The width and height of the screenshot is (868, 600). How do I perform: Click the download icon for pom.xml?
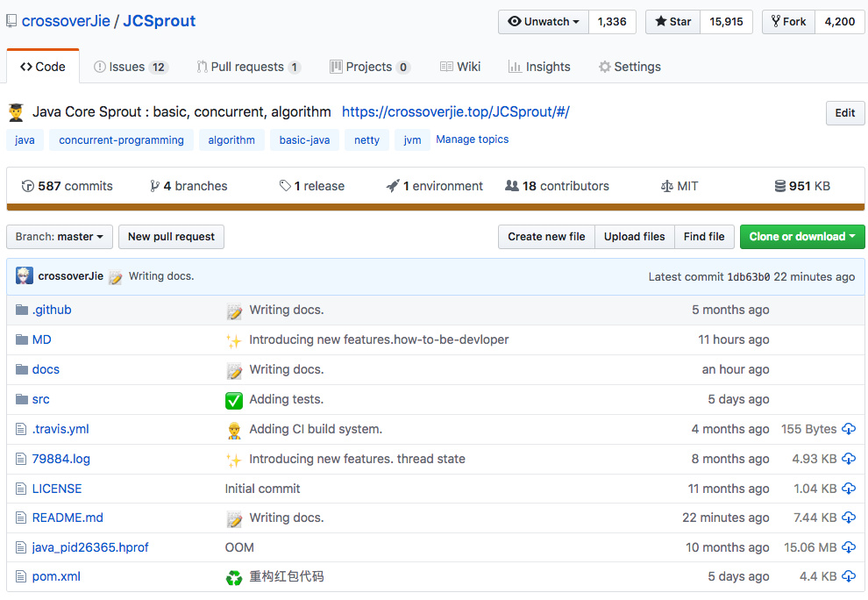pyautogui.click(x=849, y=576)
